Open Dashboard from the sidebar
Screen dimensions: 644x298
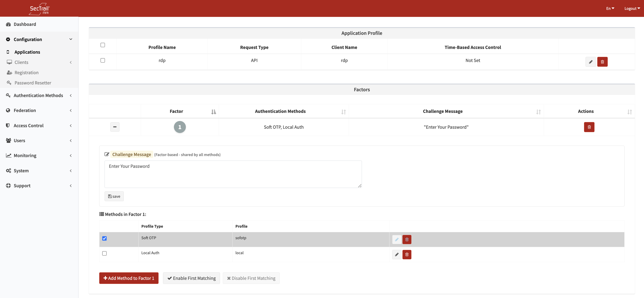pos(25,24)
